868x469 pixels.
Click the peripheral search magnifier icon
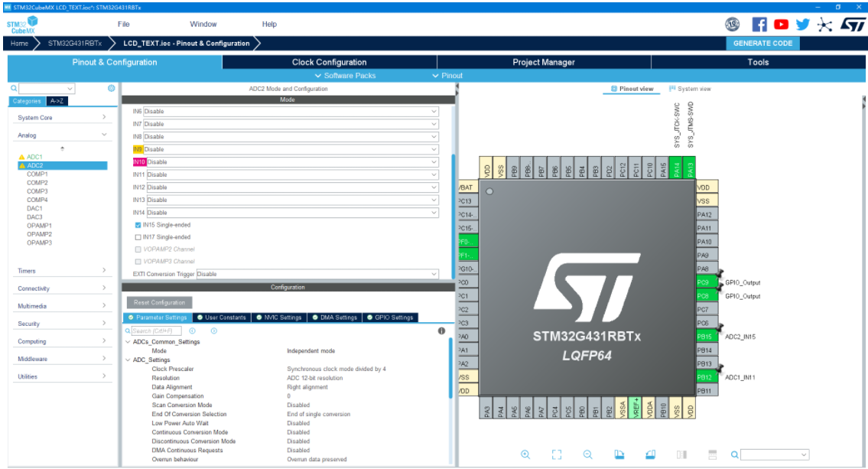click(14, 88)
